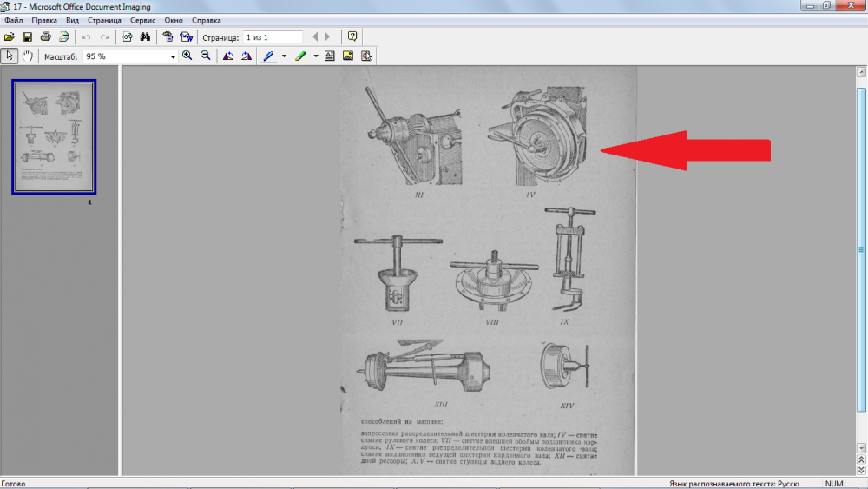Click the Zoom Out magnifier
Image resolution: width=868 pixels, height=489 pixels.
(x=206, y=56)
